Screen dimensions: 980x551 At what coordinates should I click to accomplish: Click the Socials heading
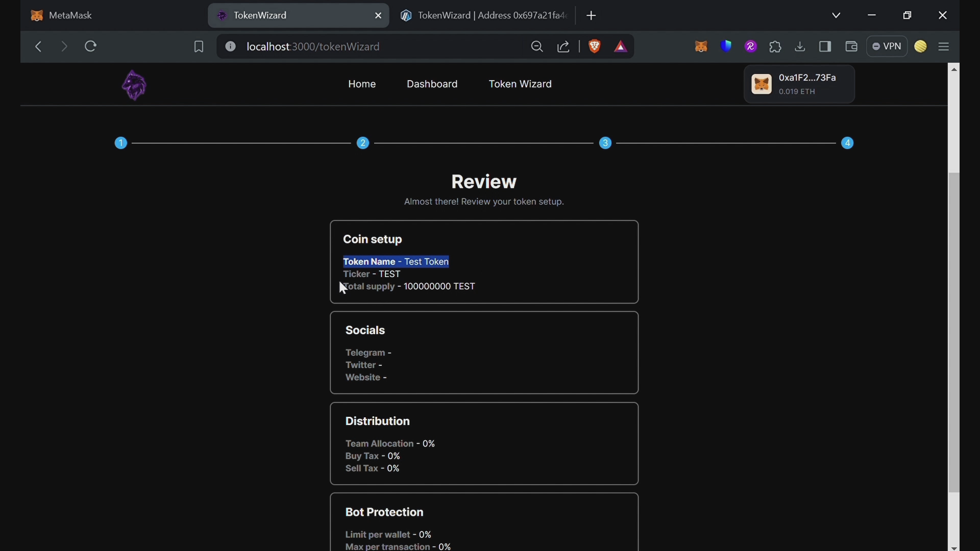pos(365,331)
